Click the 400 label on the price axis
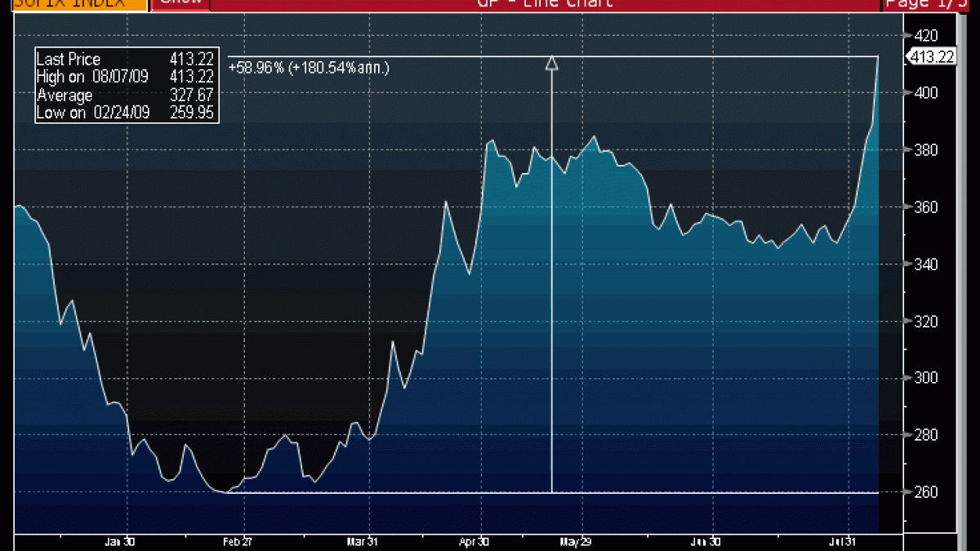This screenshot has height=551, width=980. point(925,93)
